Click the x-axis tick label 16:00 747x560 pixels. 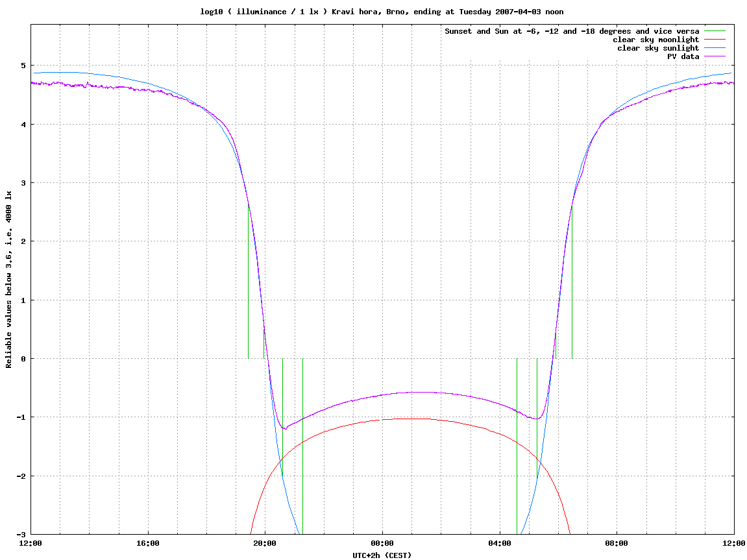[148, 543]
